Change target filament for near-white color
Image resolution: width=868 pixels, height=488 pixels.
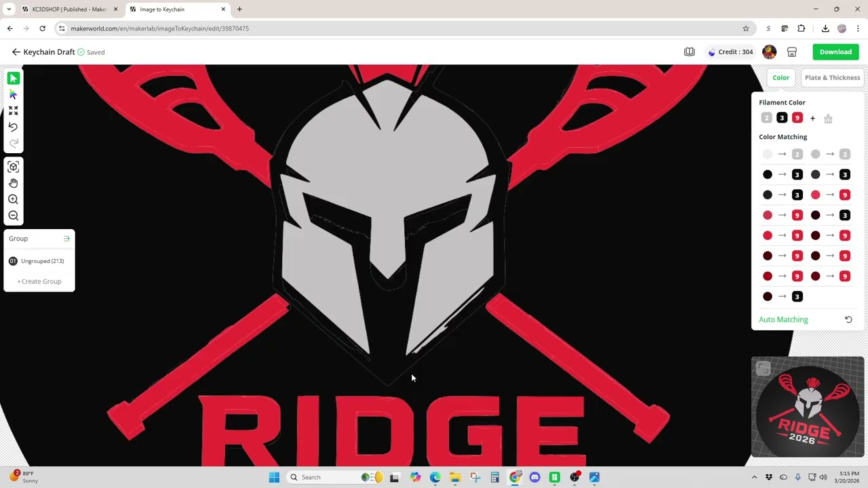click(x=797, y=155)
